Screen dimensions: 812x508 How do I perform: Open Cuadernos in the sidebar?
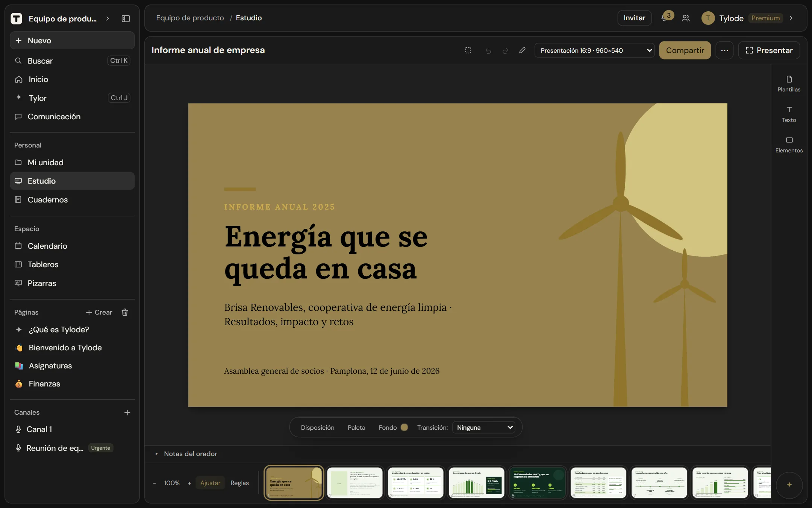click(72, 200)
